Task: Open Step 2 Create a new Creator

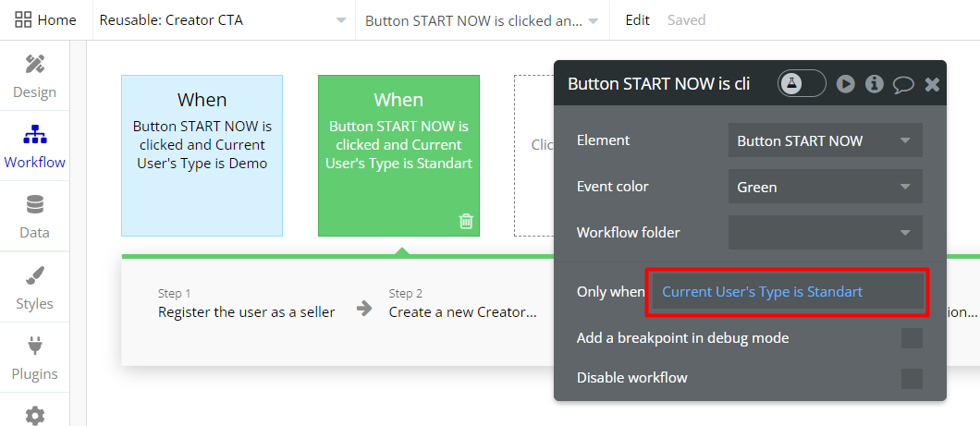Action: click(x=462, y=304)
